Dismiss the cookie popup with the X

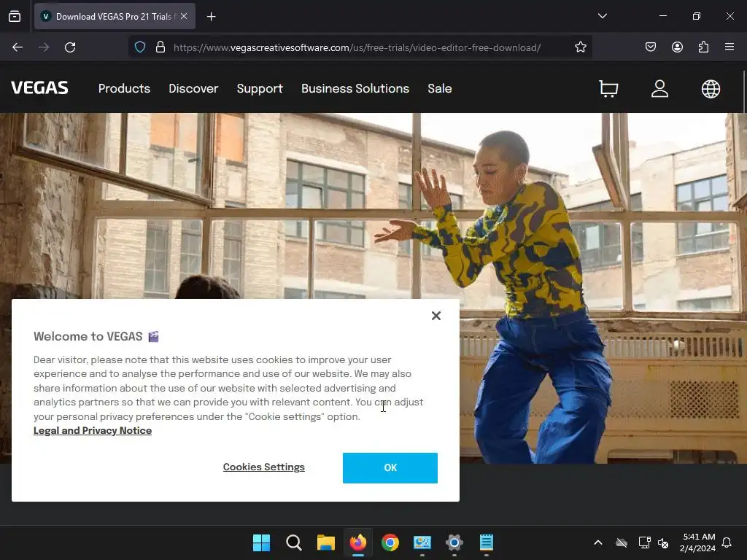pyautogui.click(x=436, y=316)
